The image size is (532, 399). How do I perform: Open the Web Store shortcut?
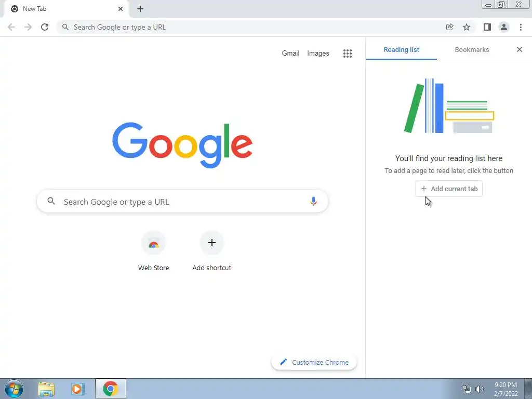click(x=153, y=251)
